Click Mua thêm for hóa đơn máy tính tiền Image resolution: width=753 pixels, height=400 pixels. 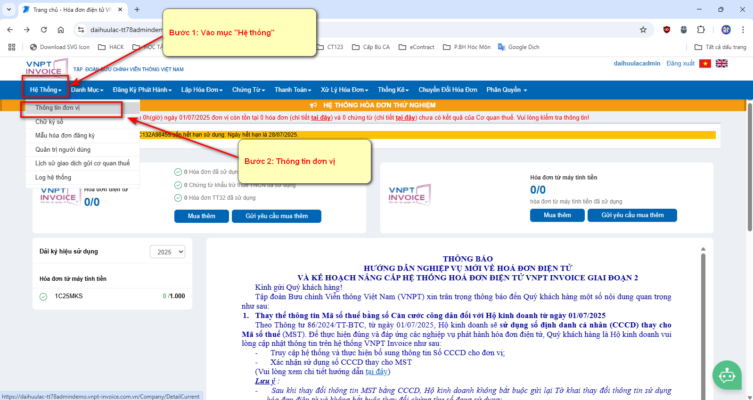coord(557,215)
